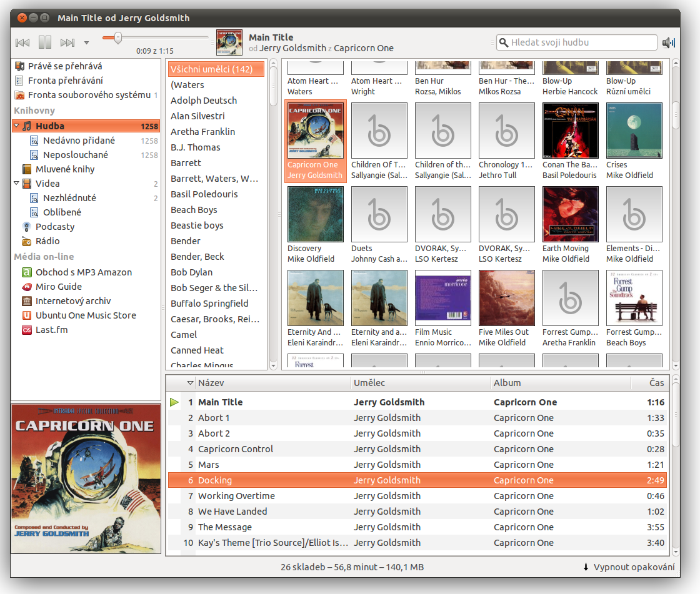Click the magnifier icon in search box

click(x=504, y=42)
